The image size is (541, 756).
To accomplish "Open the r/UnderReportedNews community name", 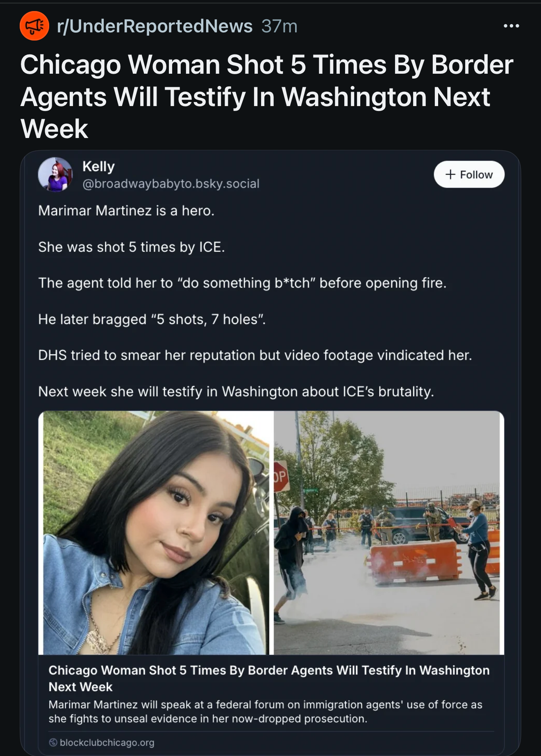I will tap(155, 26).
